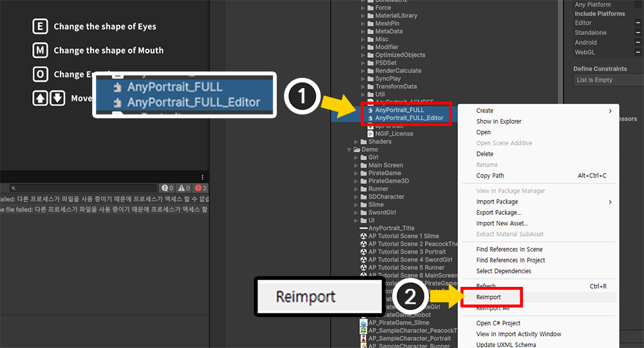Open AP Tutorial Scene 1 Slime scene icon
This screenshot has height=348, width=644.
click(364, 236)
